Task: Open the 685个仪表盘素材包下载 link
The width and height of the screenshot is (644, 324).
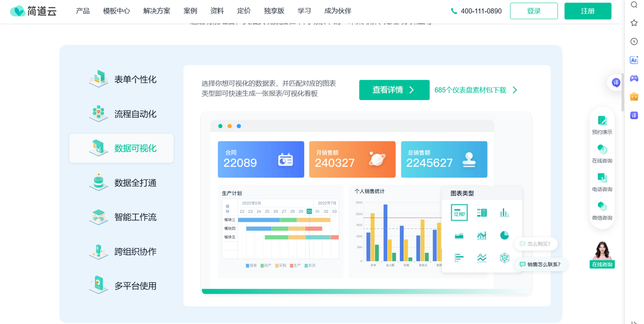Action: coord(470,90)
